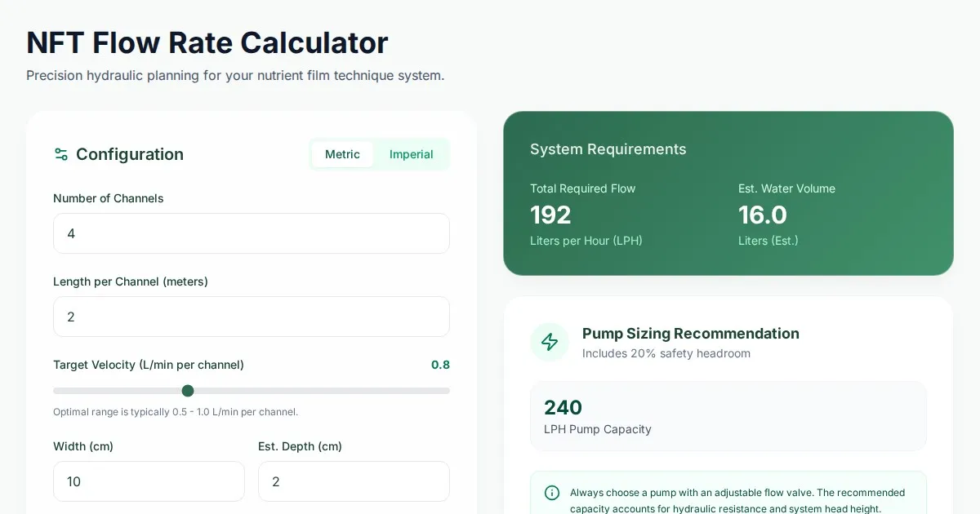980x514 pixels.
Task: Click the Configuration sliders icon
Action: coord(60,154)
